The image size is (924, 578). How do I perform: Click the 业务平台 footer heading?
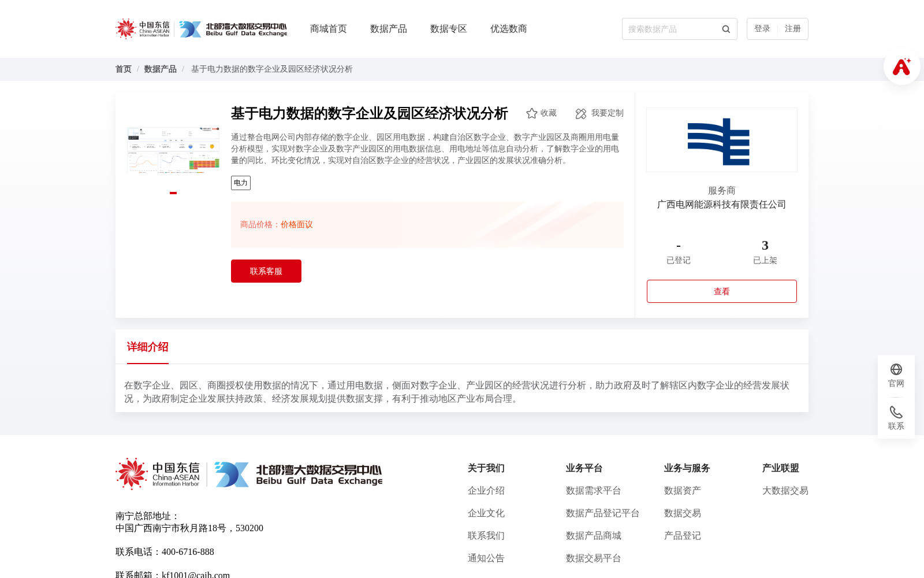(x=584, y=468)
